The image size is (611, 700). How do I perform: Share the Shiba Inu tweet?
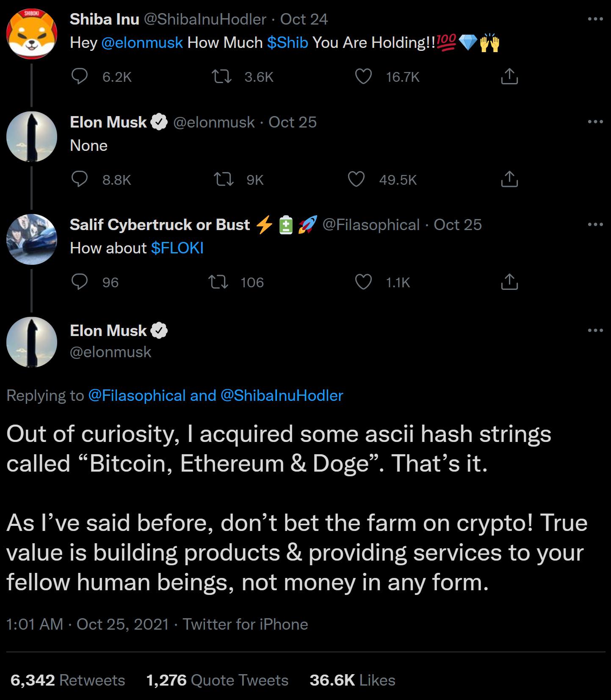coord(509,77)
